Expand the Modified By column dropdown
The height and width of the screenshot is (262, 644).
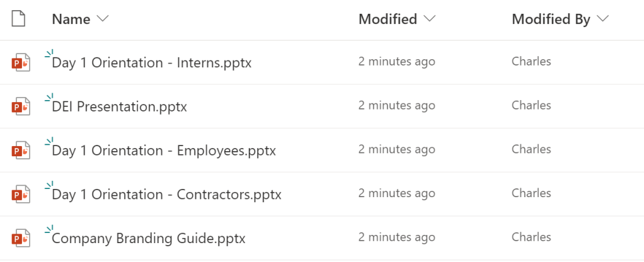pyautogui.click(x=603, y=20)
